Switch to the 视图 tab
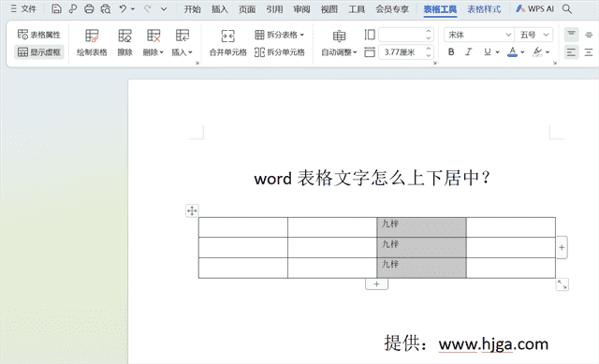The image size is (599, 364). 329,9
